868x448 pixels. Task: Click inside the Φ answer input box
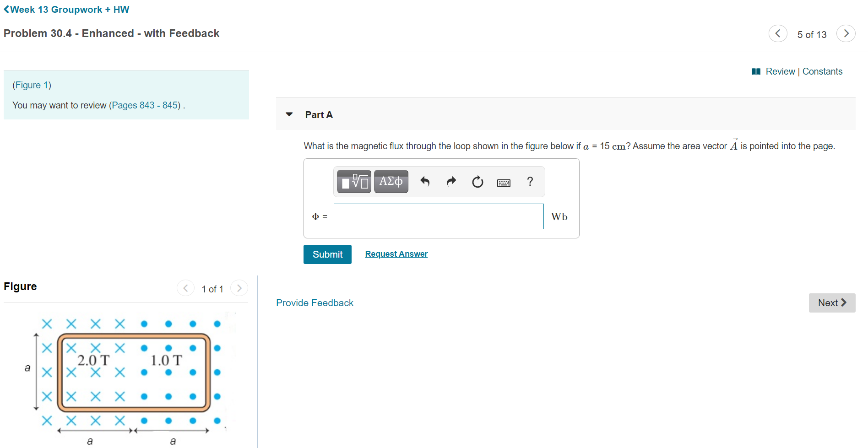coord(438,216)
